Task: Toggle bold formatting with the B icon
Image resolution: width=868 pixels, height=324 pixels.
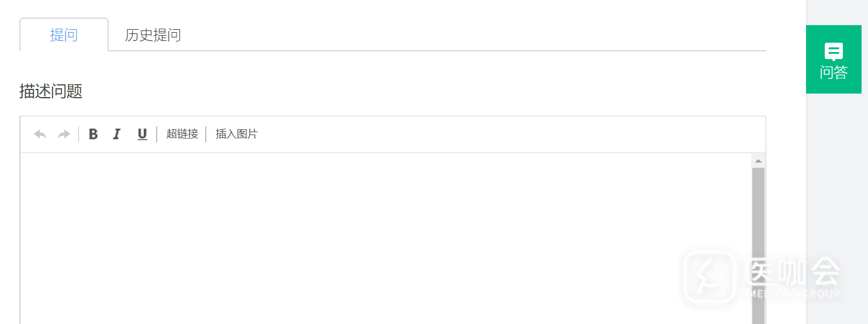Action: click(x=93, y=135)
